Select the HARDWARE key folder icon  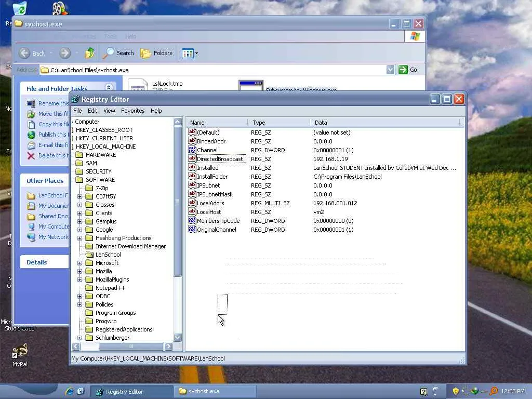pos(79,155)
